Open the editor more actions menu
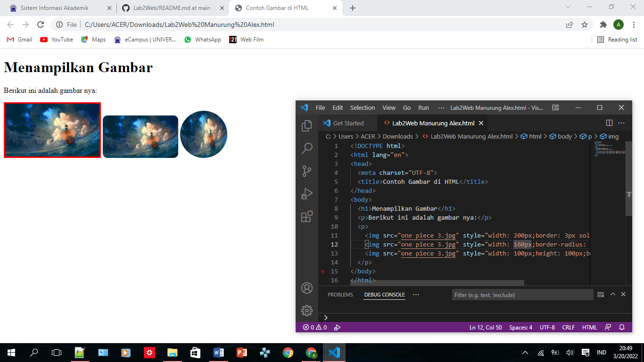Image resolution: width=644 pixels, height=362 pixels. tap(621, 123)
